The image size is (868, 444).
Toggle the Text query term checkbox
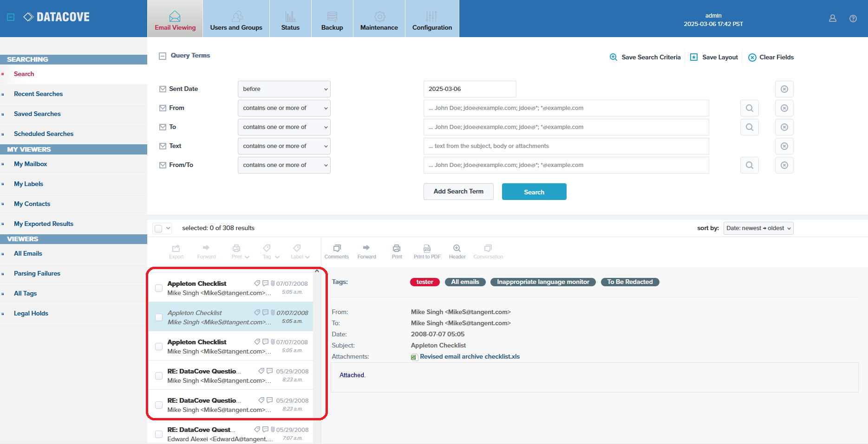coord(163,146)
